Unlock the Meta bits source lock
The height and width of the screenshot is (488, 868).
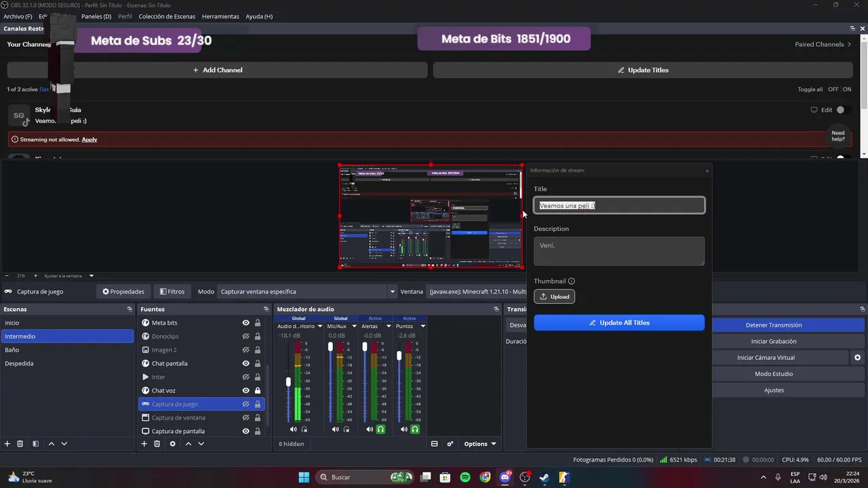pyautogui.click(x=258, y=323)
